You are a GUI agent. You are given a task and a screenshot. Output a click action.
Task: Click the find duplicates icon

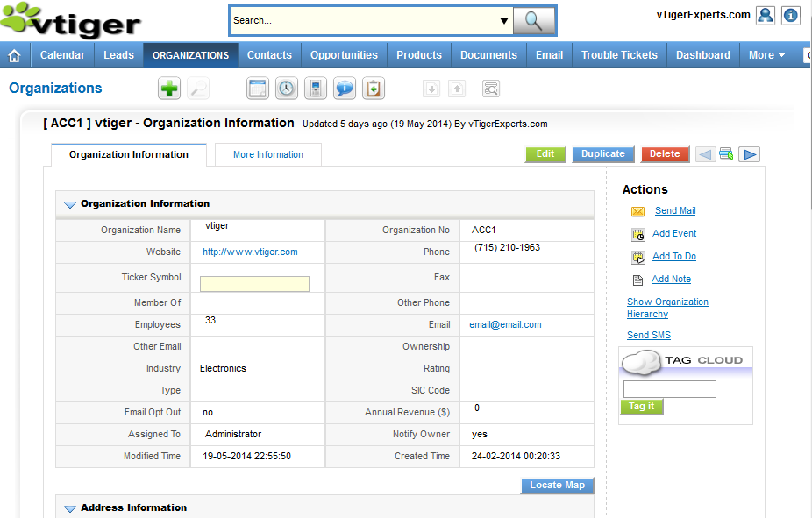click(x=490, y=89)
